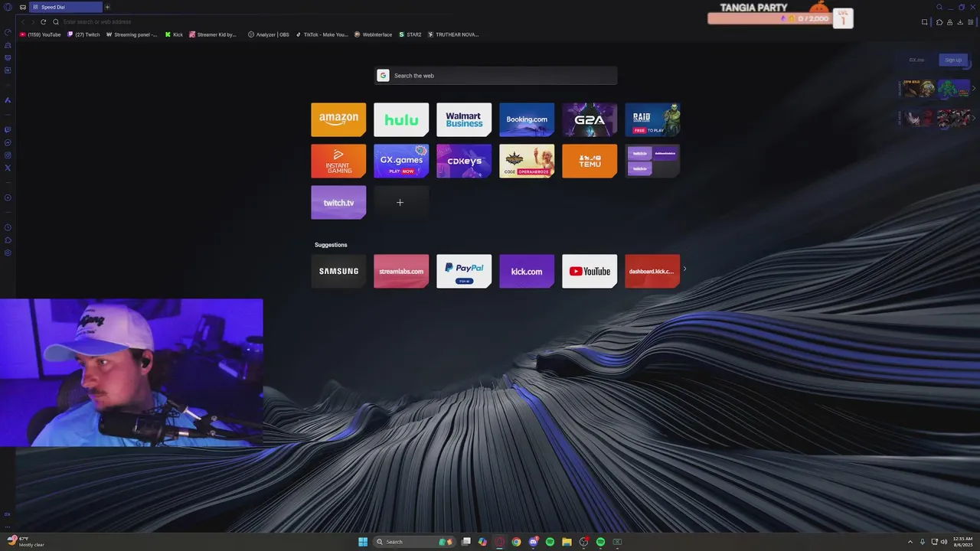Open the STARZ bookmark
This screenshot has width=980, height=551.
(410, 34)
